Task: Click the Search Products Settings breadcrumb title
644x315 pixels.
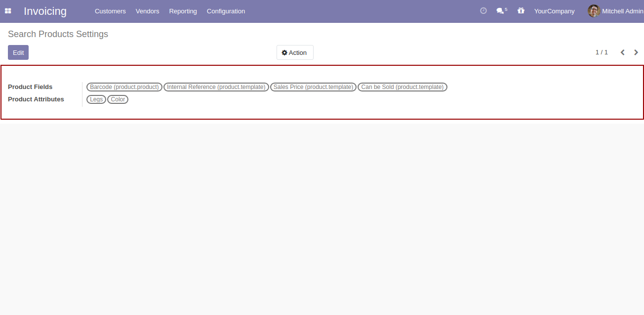Action: click(x=58, y=34)
